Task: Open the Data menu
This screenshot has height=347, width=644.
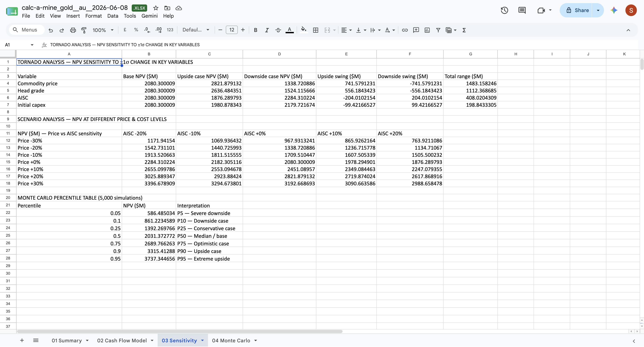Action: (x=113, y=16)
